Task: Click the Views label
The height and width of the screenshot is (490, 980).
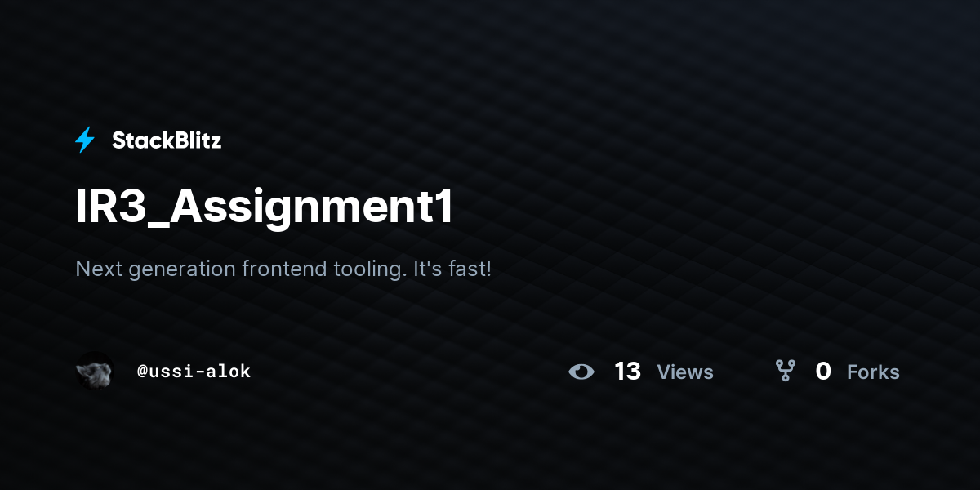Action: coord(685,372)
